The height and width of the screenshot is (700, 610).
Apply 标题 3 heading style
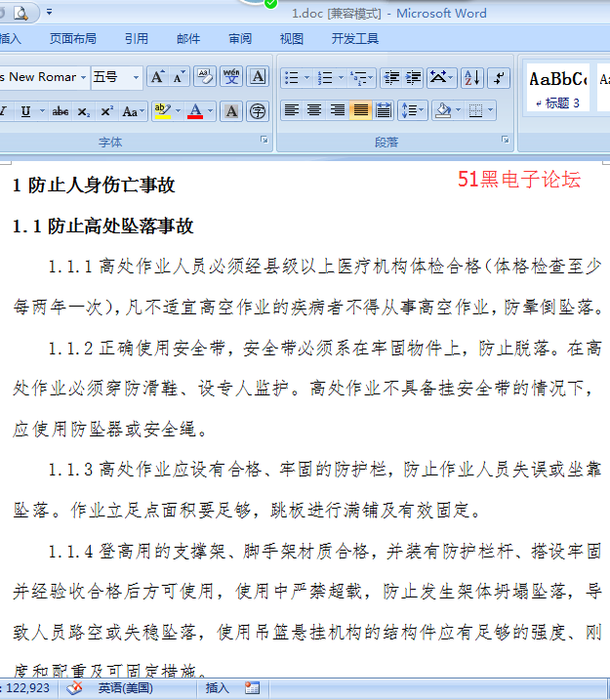[x=558, y=88]
